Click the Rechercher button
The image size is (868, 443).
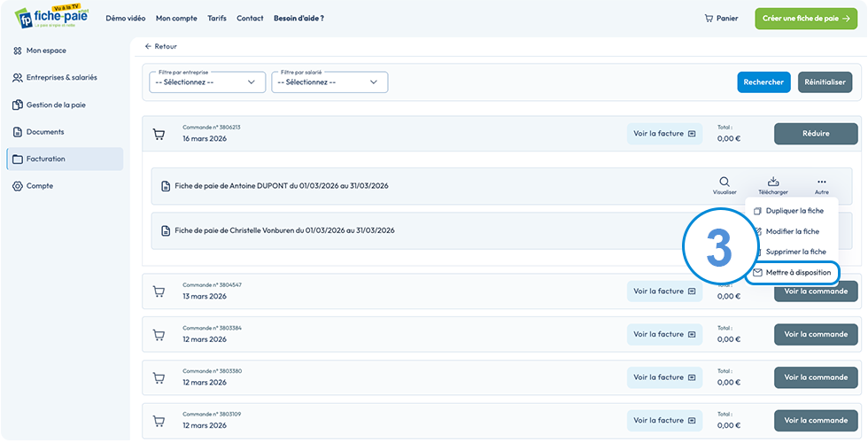tap(763, 82)
